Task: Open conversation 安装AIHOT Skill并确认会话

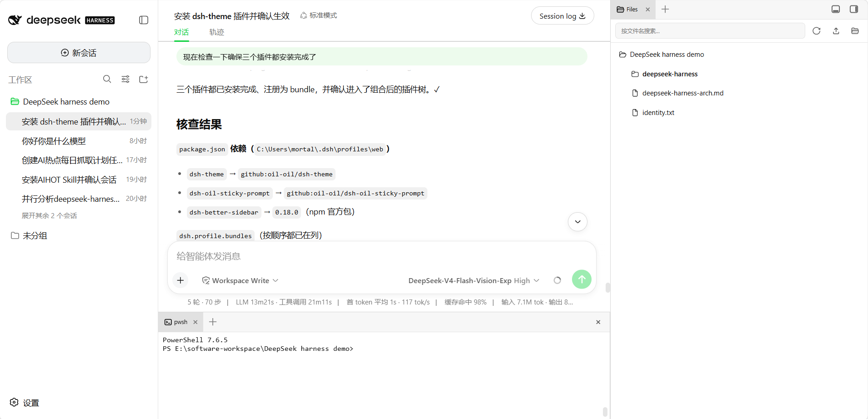Action: 79,180
